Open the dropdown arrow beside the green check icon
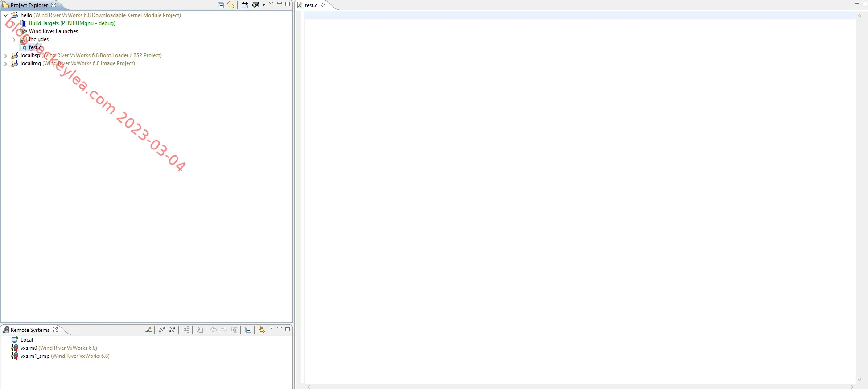868x389 pixels. point(263,5)
